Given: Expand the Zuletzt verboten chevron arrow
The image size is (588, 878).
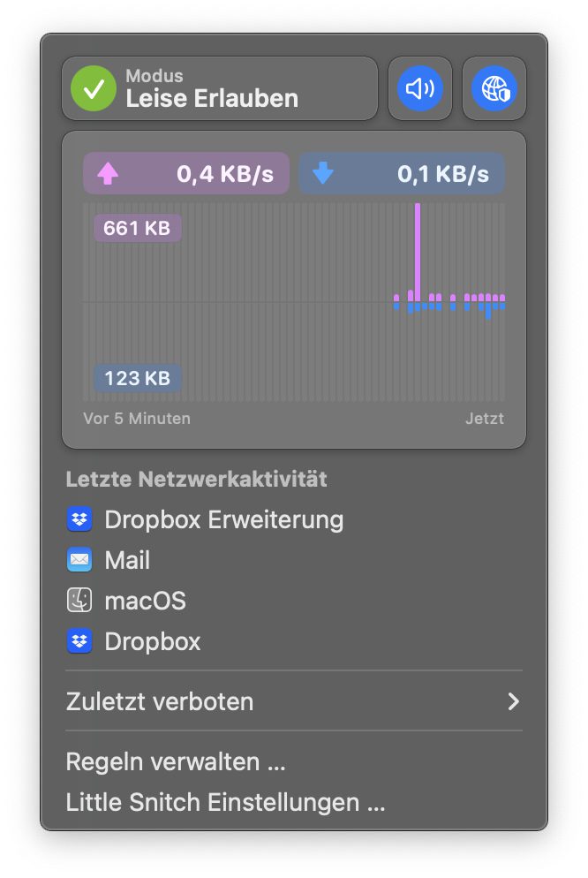Looking at the screenshot, I should click(513, 702).
